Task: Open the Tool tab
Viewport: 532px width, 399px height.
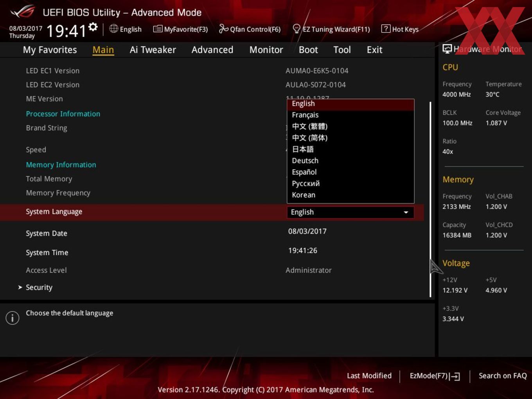Action: pyautogui.click(x=342, y=50)
